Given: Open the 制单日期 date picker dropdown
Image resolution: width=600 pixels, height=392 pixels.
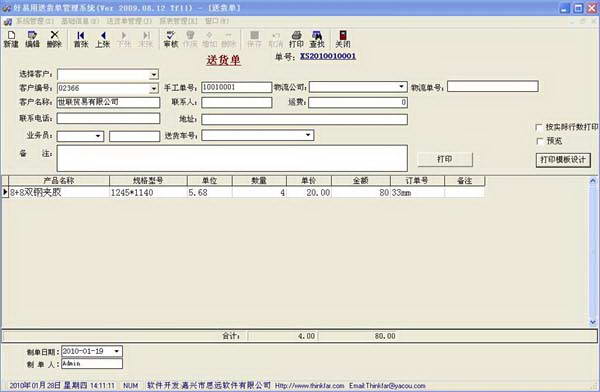Looking at the screenshot, I should click(x=117, y=351).
